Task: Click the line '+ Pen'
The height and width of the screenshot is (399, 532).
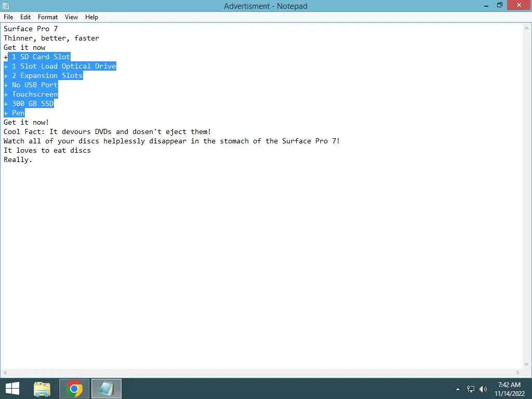Action: coord(14,113)
